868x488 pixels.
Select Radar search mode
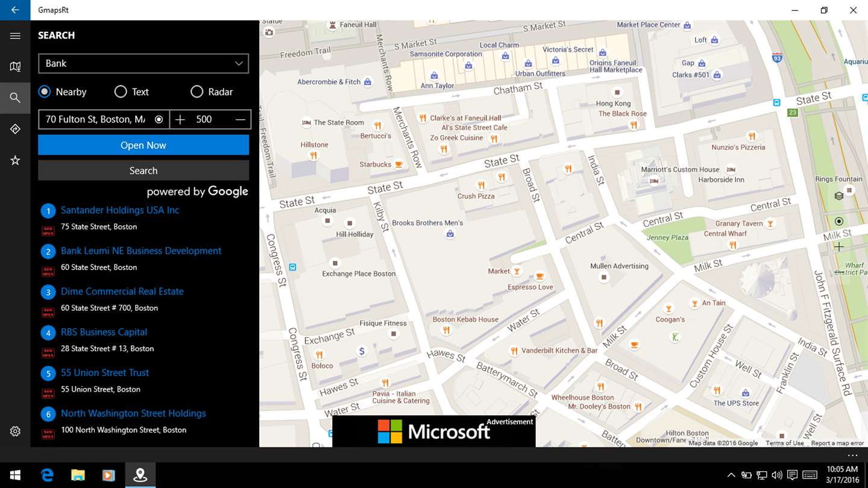coord(212,92)
